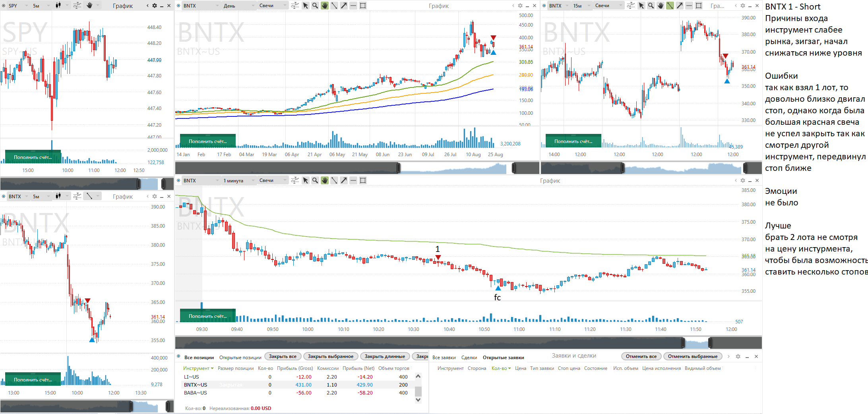Open indicators icon in BNTX daily chart
Image resolution: width=868 pixels, height=414 pixels.
coord(295,6)
